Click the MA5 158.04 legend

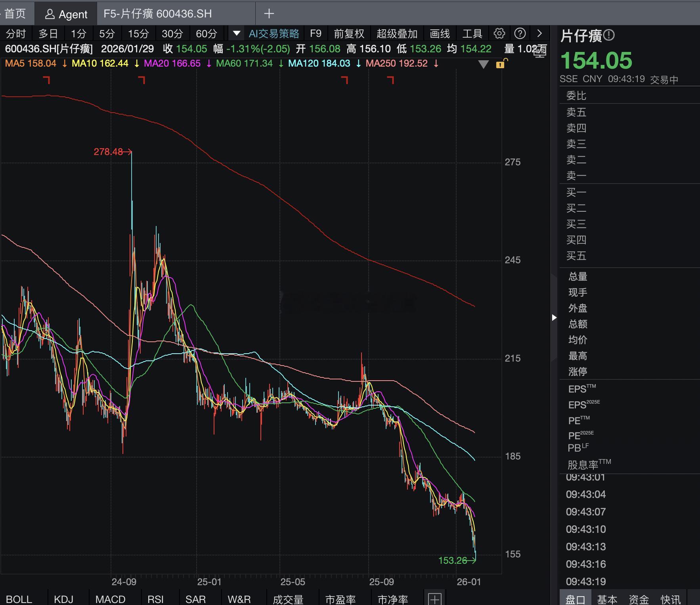[x=31, y=63]
